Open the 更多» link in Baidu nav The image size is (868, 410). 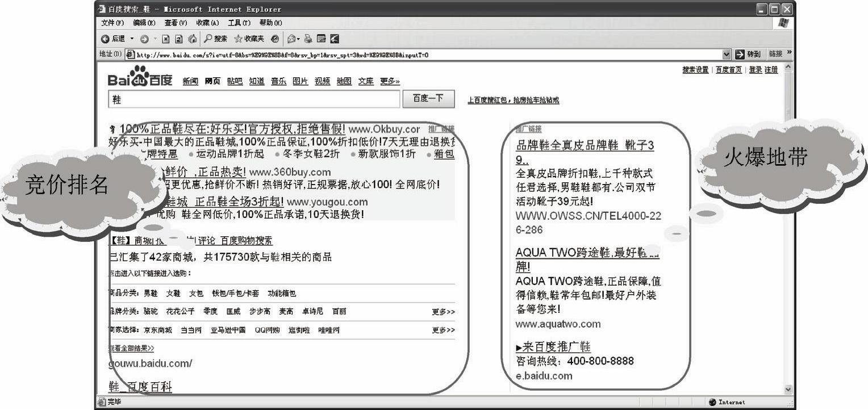pyautogui.click(x=390, y=81)
